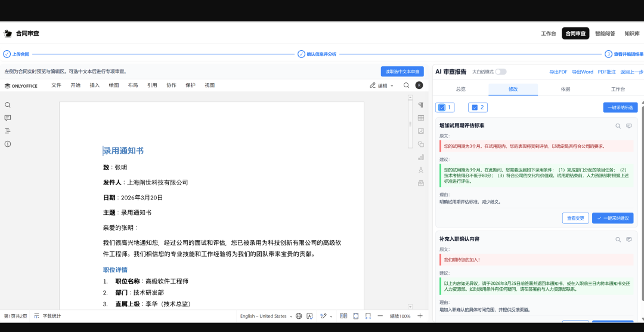Open the document info icon
Image resolution: width=644 pixels, height=332 pixels.
pyautogui.click(x=7, y=144)
